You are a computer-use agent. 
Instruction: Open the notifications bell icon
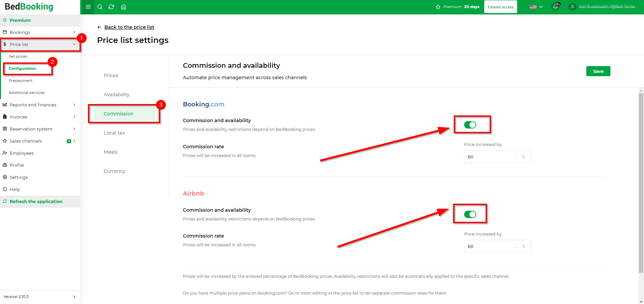(555, 7)
